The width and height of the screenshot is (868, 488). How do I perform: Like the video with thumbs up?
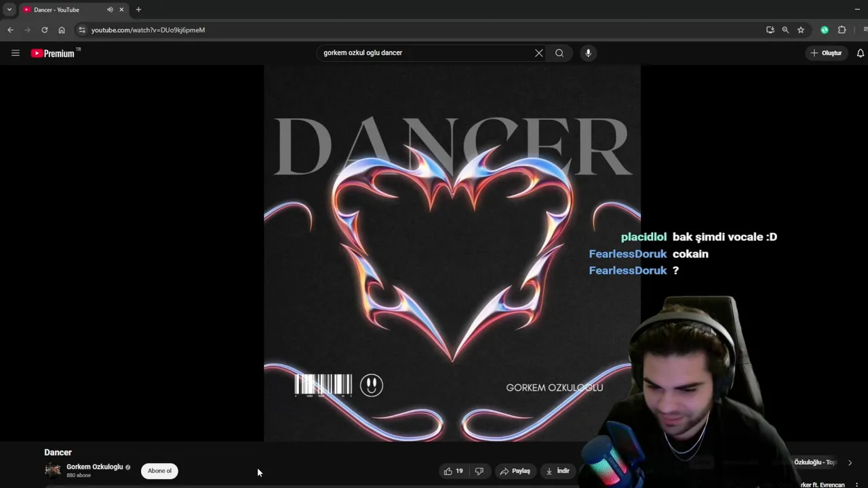pyautogui.click(x=454, y=471)
